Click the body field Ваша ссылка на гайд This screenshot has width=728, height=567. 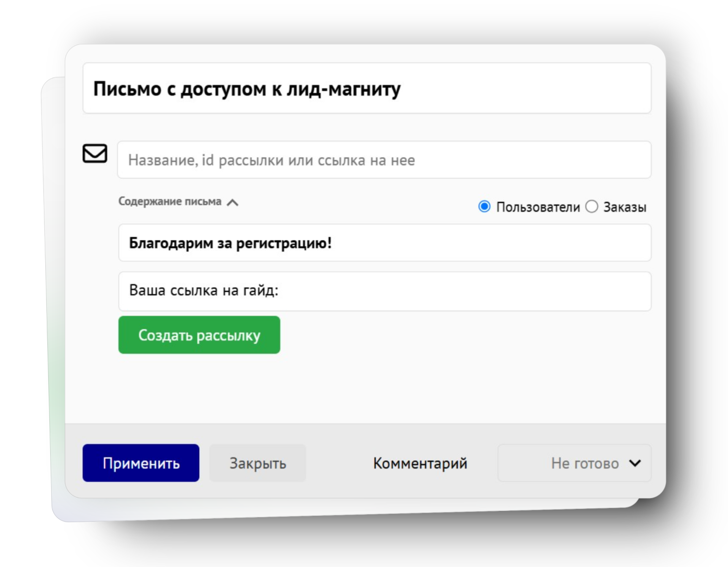[x=384, y=291]
